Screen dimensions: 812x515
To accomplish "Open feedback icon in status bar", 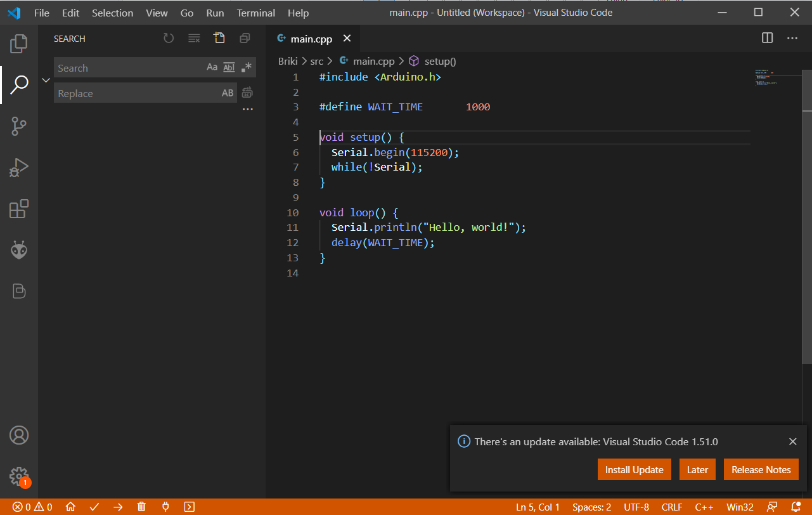I will [772, 507].
